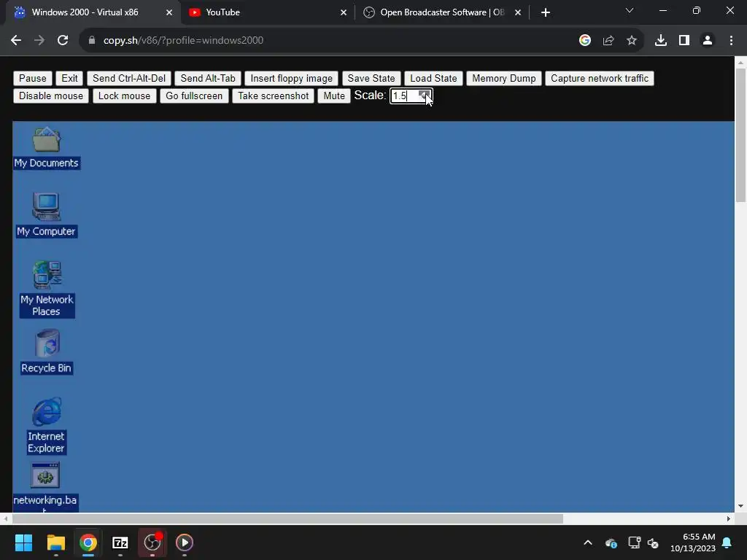Toggle Lock mouse button

click(x=124, y=96)
